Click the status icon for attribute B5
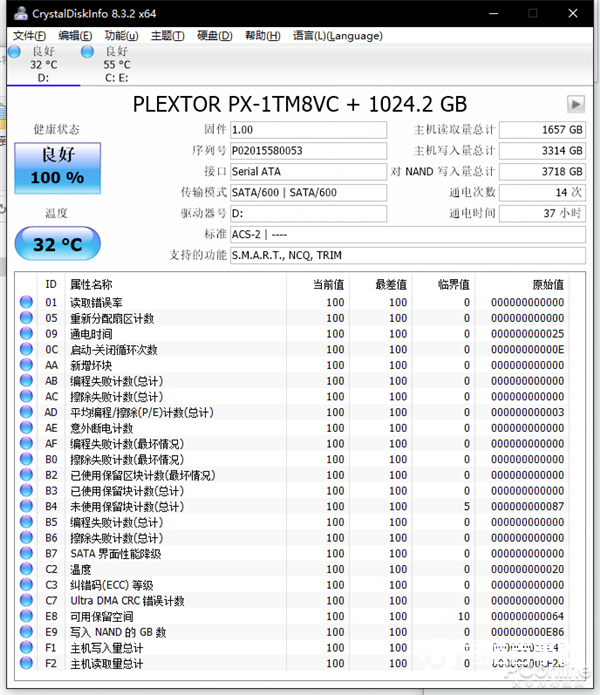This screenshot has width=600, height=695. [27, 522]
